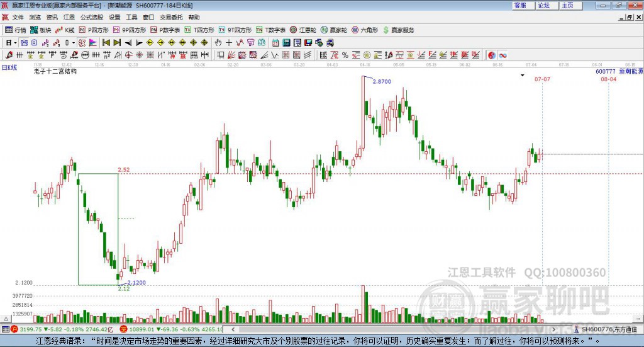Viewport: 644px width, 347px height.
Task: Go to 主页 homepage button
Action: (x=567, y=5)
